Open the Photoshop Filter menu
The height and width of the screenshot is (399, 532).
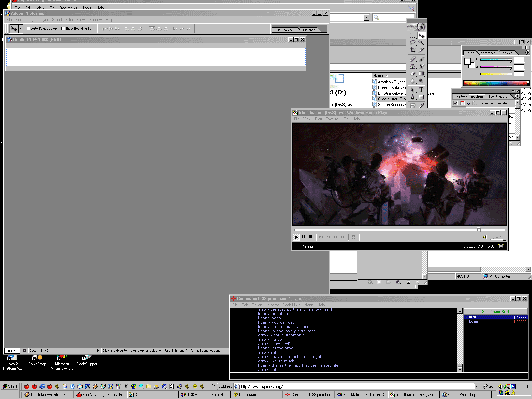69,20
